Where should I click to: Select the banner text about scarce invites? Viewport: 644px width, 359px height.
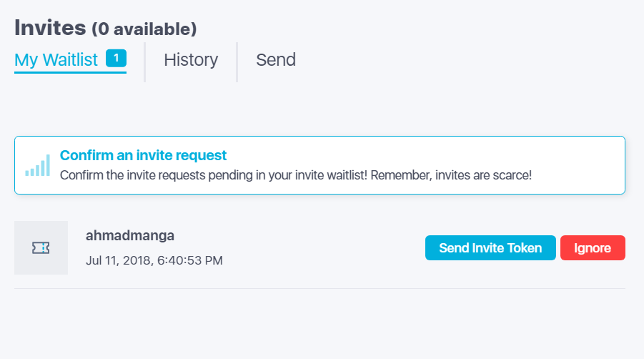[296, 175]
